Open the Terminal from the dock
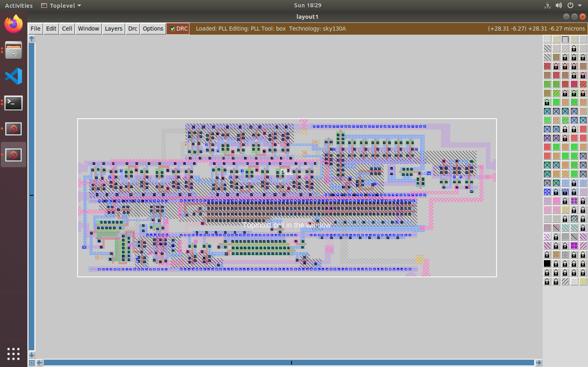The image size is (588, 367). (14, 103)
